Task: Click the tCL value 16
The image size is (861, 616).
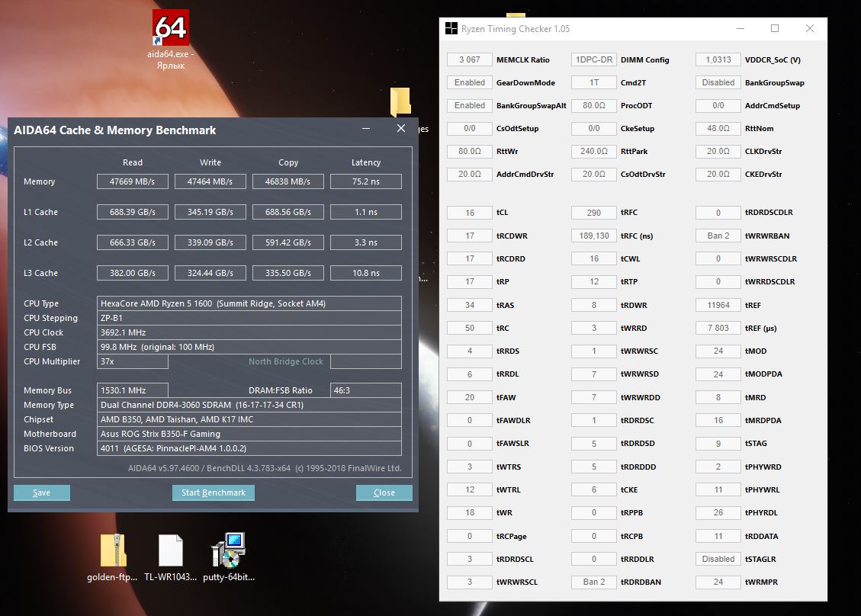Action: (x=470, y=213)
